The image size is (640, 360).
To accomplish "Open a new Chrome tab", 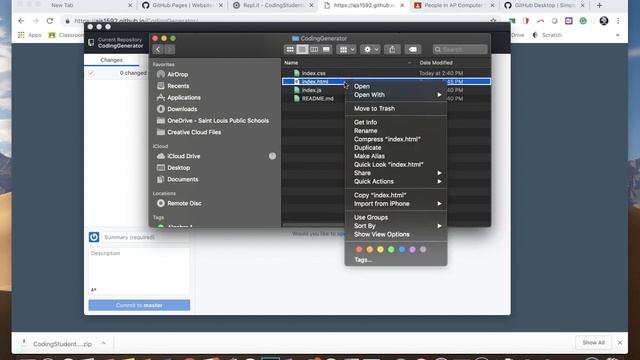I will (599, 5).
